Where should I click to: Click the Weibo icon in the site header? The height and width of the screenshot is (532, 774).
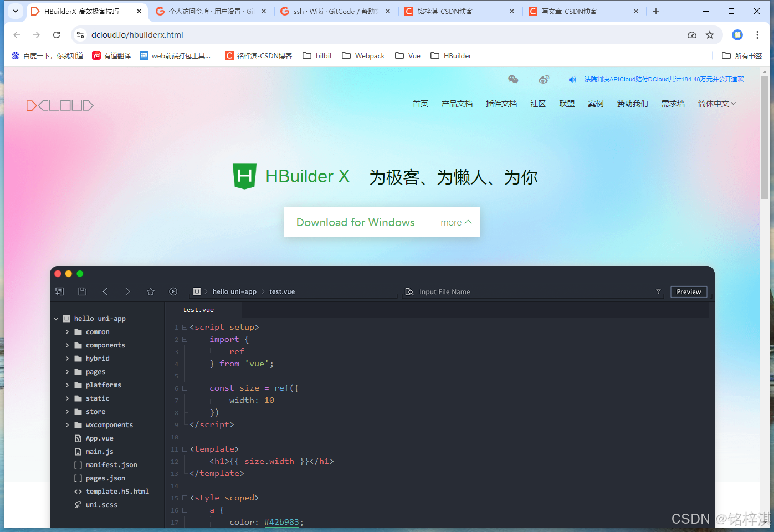pyautogui.click(x=544, y=79)
